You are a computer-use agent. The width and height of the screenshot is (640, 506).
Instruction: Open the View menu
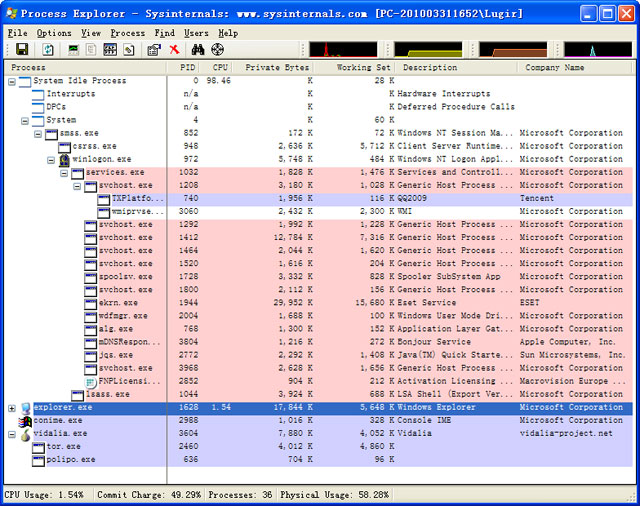[91, 33]
